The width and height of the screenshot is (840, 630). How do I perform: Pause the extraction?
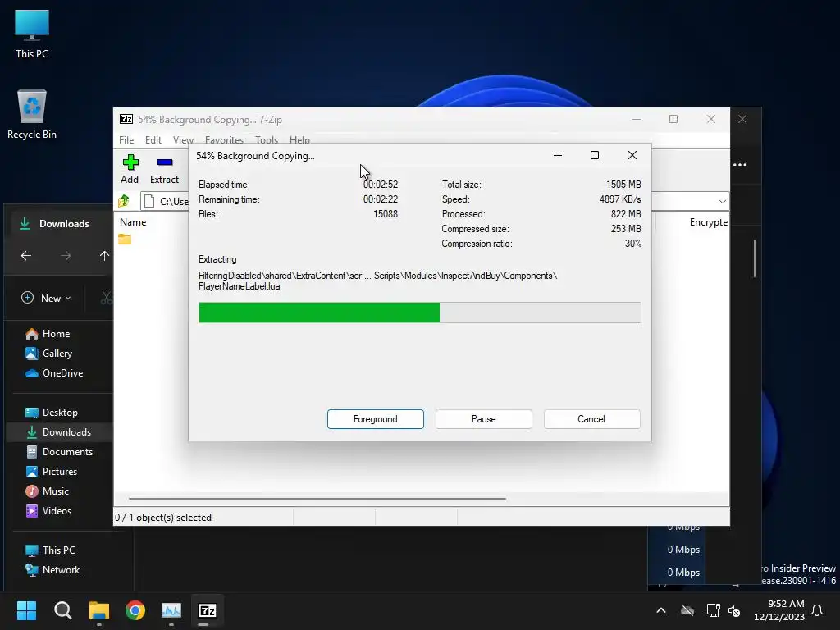tap(484, 419)
